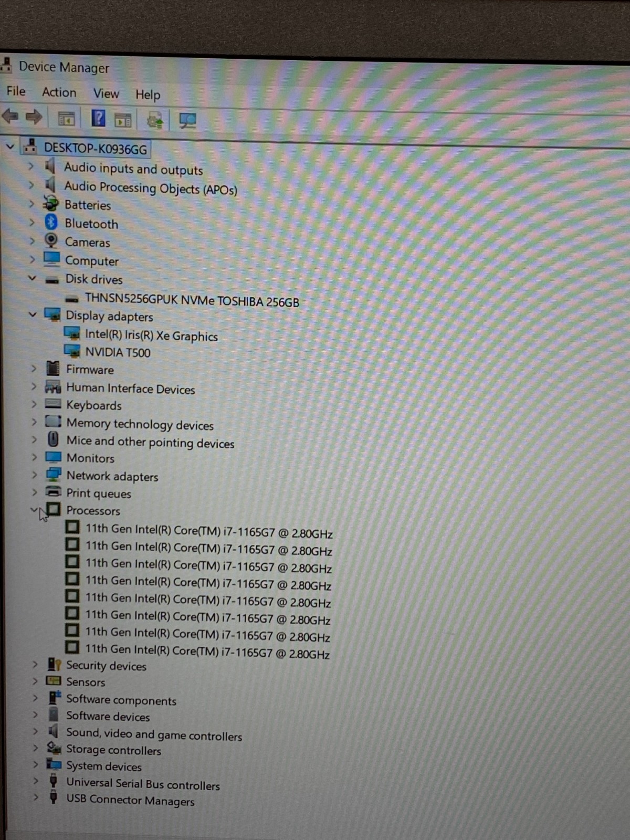Click the Computer monitor icon
This screenshot has width=630, height=840.
[51, 258]
